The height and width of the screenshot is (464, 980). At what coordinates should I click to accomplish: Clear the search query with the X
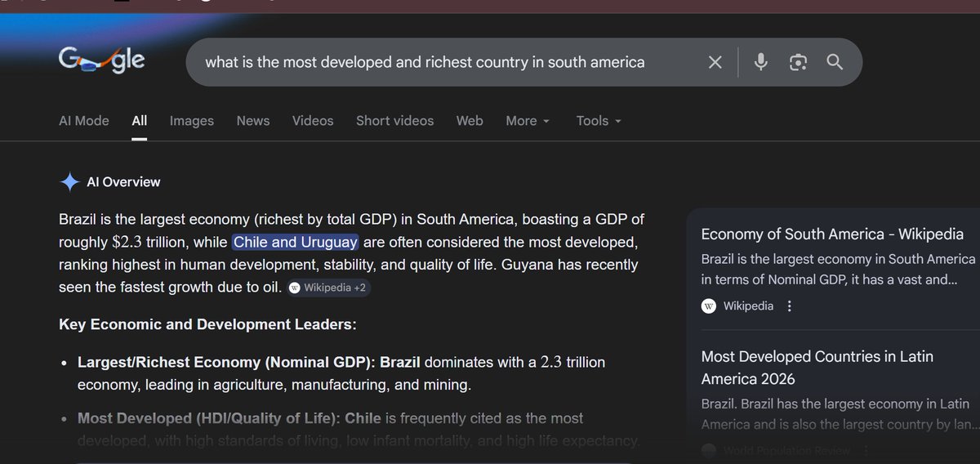coord(715,62)
